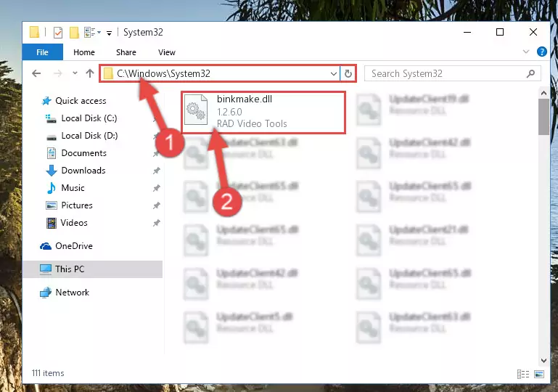Click the scroll down arrow of file list
558x392 pixels.
point(543,360)
